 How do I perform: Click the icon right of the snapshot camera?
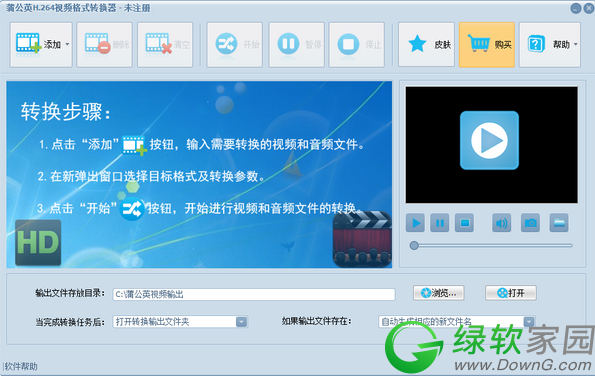point(559,223)
